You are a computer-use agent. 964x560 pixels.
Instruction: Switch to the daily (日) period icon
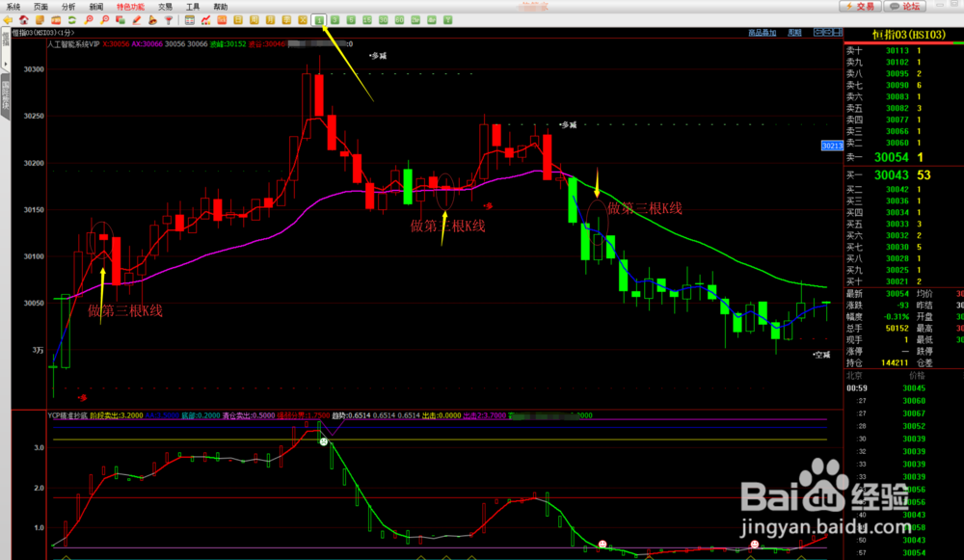[238, 20]
